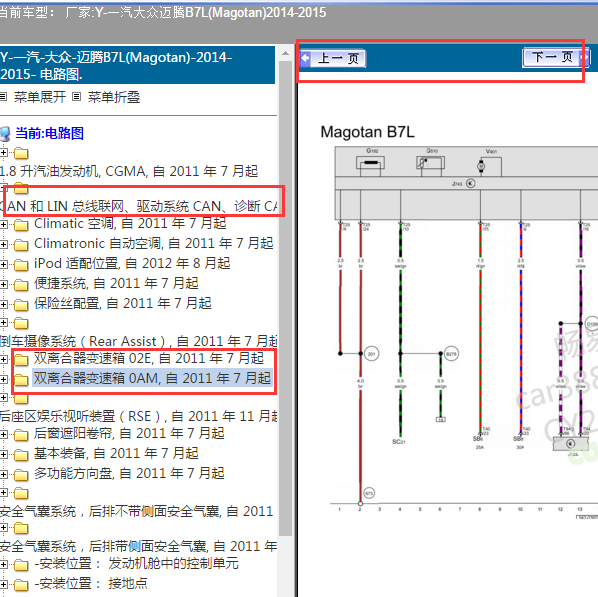Image resolution: width=598 pixels, height=597 pixels.
Task: Expand the 后窗遮阳卷帘 node
Action: pyautogui.click(x=3, y=434)
